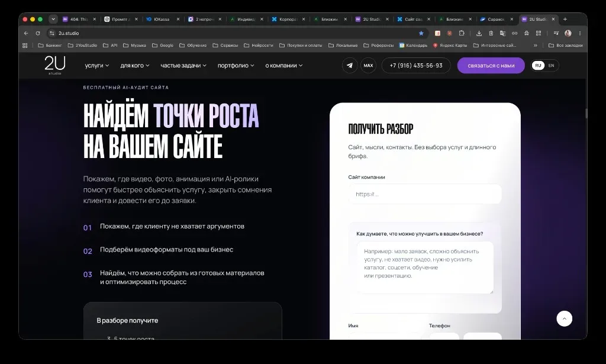Open the browser profile avatar
The width and height of the screenshot is (606, 364).
tap(568, 33)
